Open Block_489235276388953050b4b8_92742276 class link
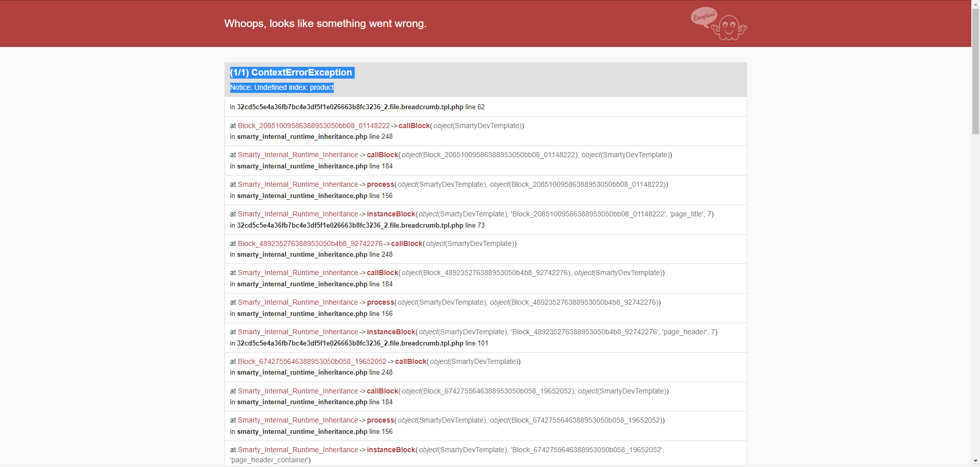 point(310,243)
